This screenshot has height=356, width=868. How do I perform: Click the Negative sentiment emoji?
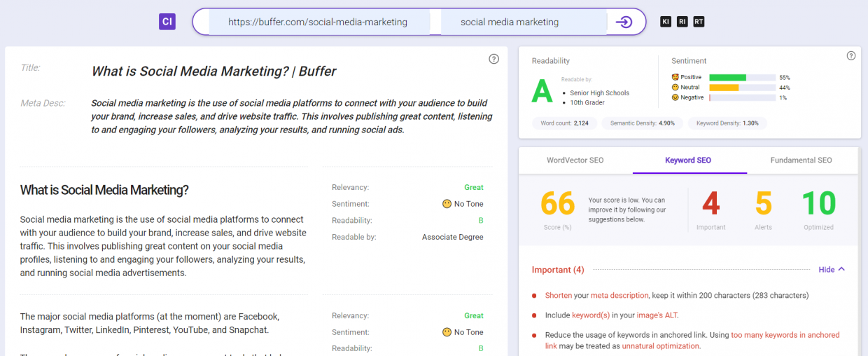click(x=675, y=97)
